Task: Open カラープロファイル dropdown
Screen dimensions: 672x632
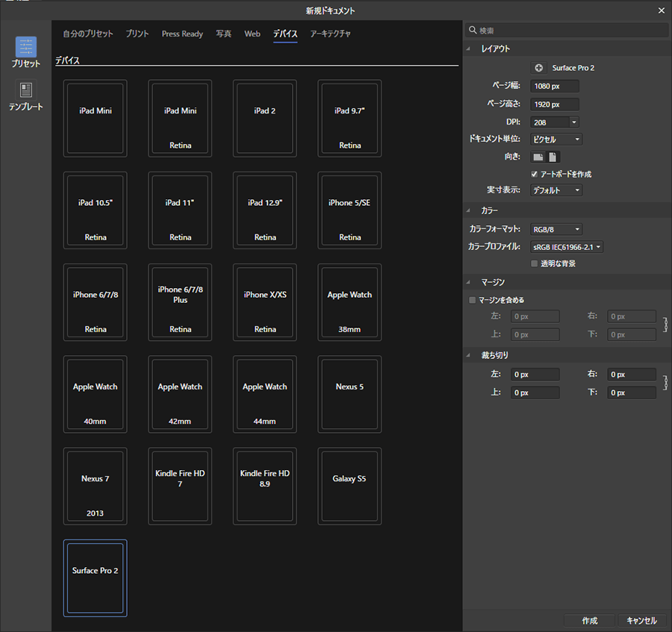Action: [x=567, y=247]
